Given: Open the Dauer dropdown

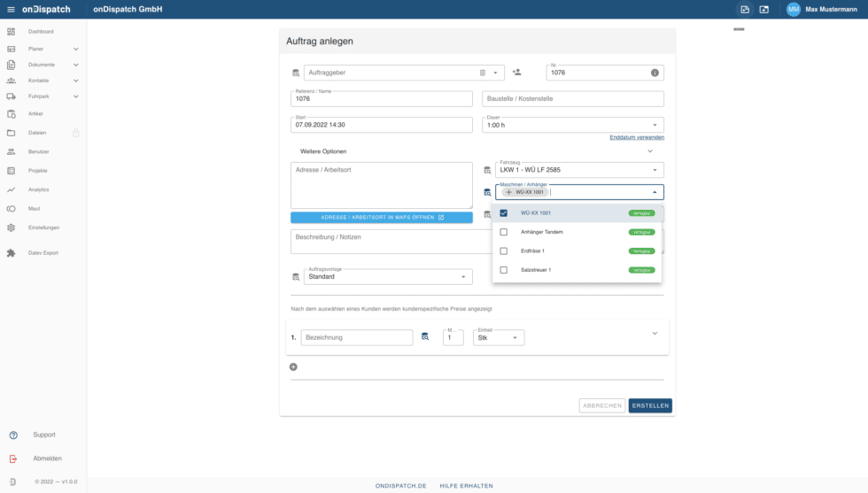Looking at the screenshot, I should click(x=655, y=126).
